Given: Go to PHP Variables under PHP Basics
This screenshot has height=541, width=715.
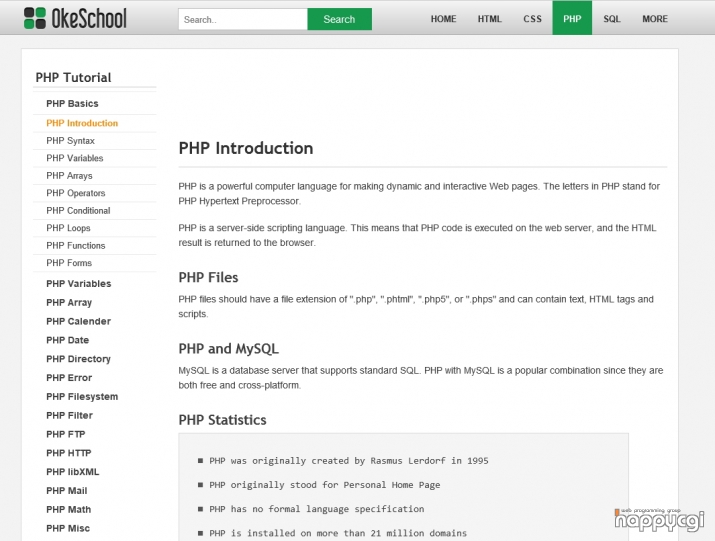Looking at the screenshot, I should pyautogui.click(x=75, y=158).
